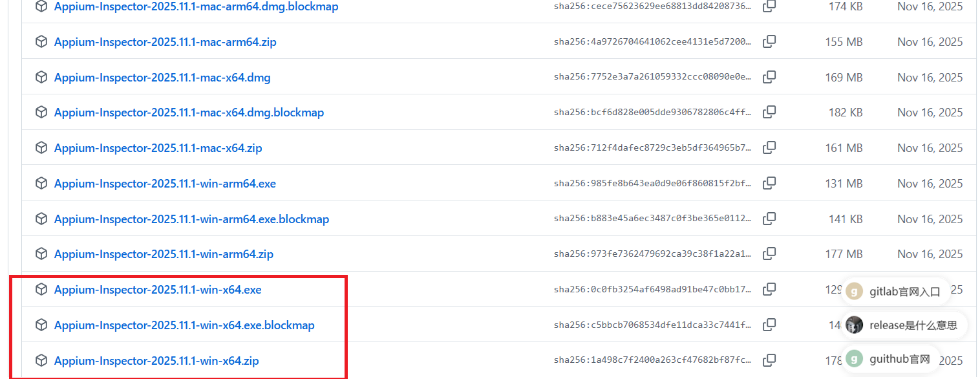The height and width of the screenshot is (379, 980).
Task: Copy the SHA256 of mac-arm64.zip
Action: click(x=769, y=41)
